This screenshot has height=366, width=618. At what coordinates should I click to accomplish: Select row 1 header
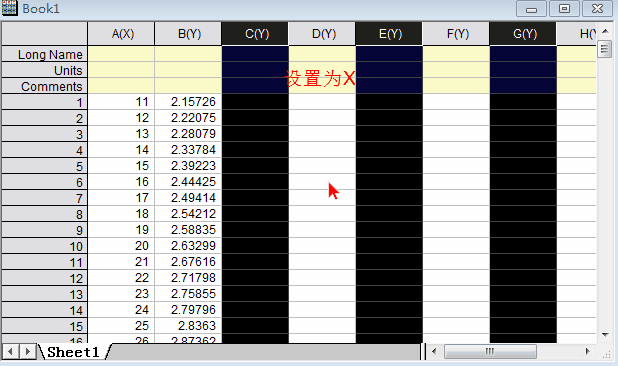[x=45, y=102]
